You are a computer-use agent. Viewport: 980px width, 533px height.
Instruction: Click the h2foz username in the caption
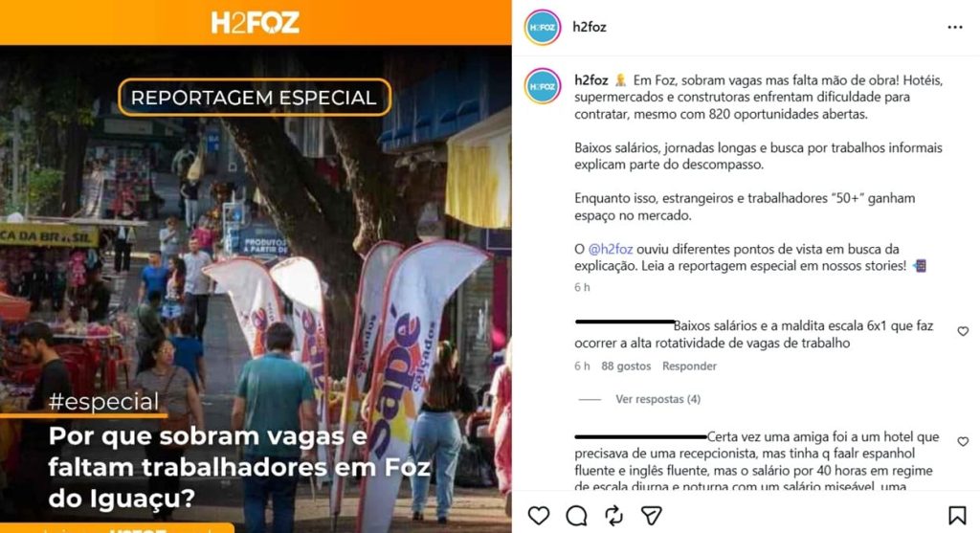click(x=591, y=80)
